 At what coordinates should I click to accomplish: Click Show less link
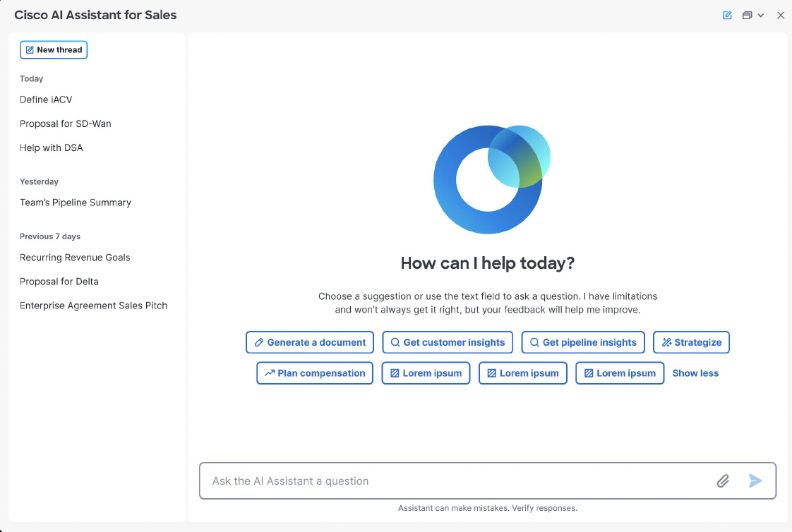coord(695,373)
